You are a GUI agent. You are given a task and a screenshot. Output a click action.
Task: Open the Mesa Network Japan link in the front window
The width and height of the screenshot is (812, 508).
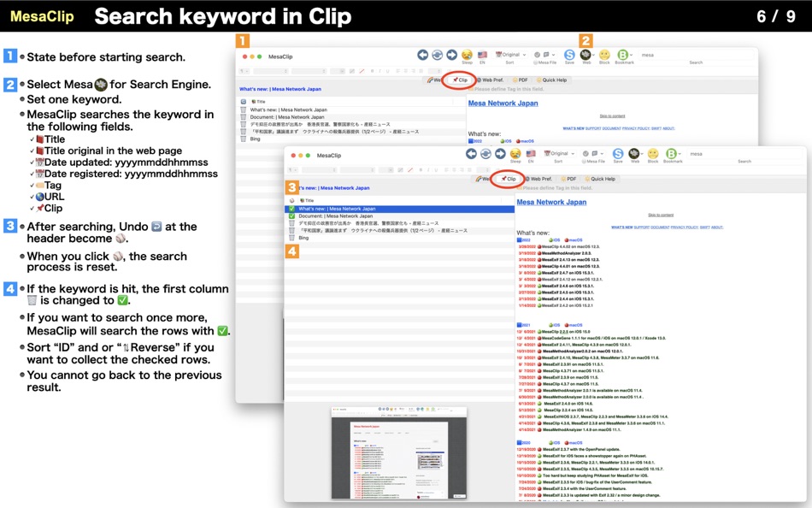[551, 202]
